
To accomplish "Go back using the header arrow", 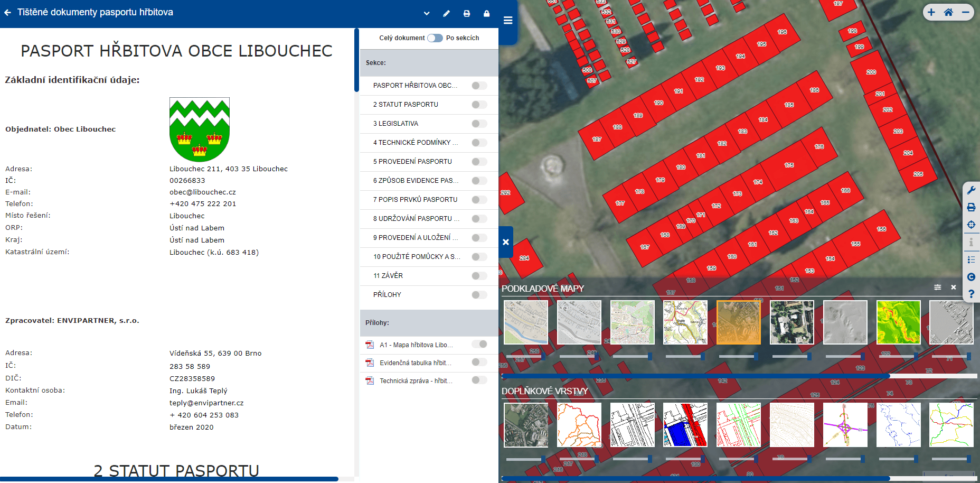I will 7,13.
